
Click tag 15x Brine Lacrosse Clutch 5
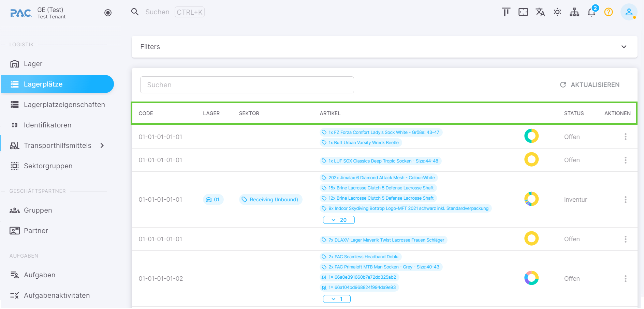coord(378,188)
